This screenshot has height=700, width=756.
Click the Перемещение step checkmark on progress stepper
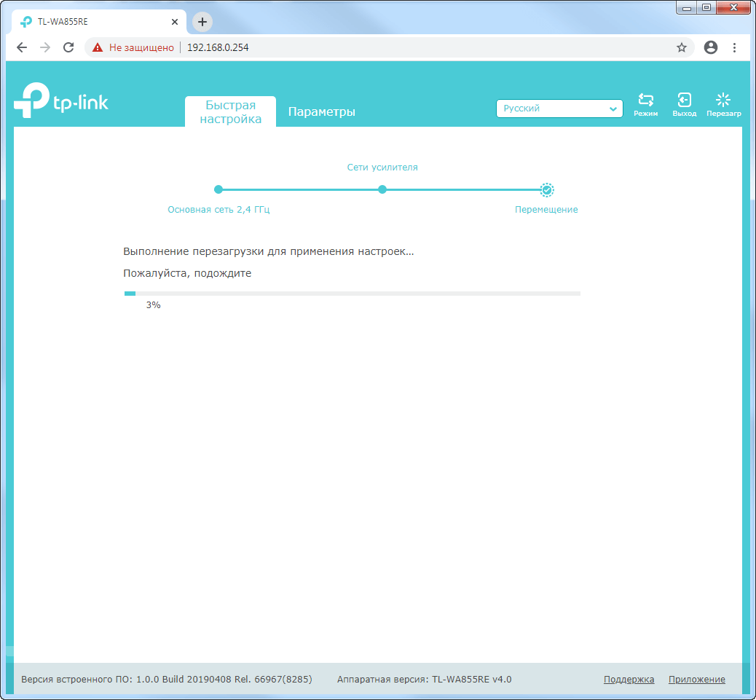pyautogui.click(x=546, y=189)
